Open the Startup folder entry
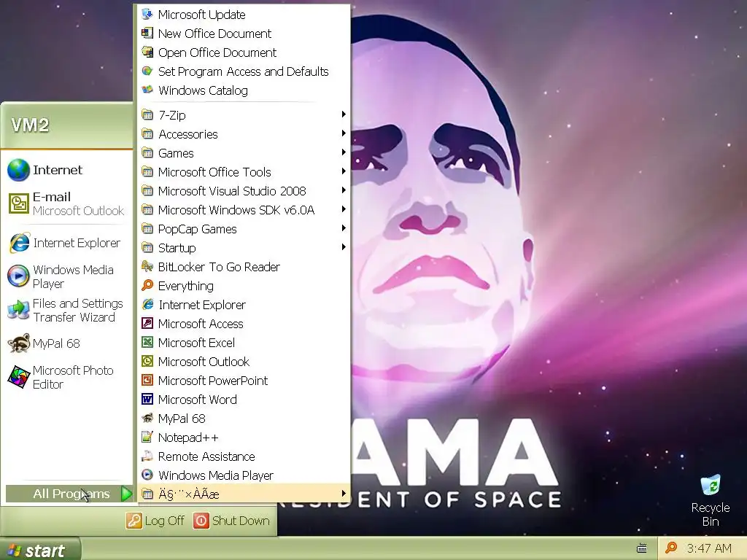 244,248
